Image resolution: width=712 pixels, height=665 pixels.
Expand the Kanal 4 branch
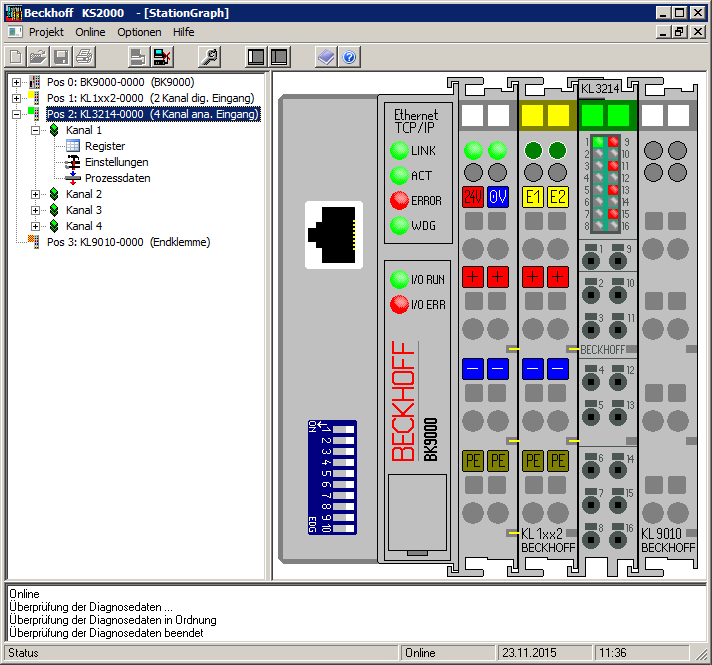35,226
